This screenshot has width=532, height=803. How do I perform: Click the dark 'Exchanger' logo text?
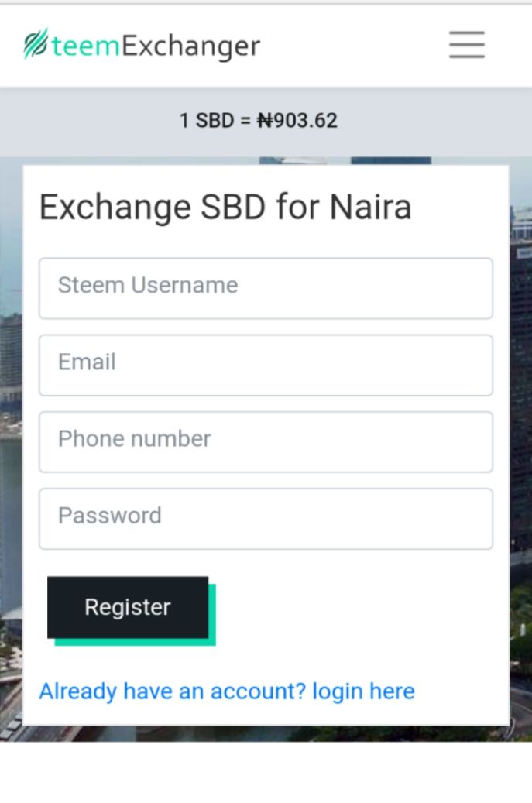(x=191, y=46)
